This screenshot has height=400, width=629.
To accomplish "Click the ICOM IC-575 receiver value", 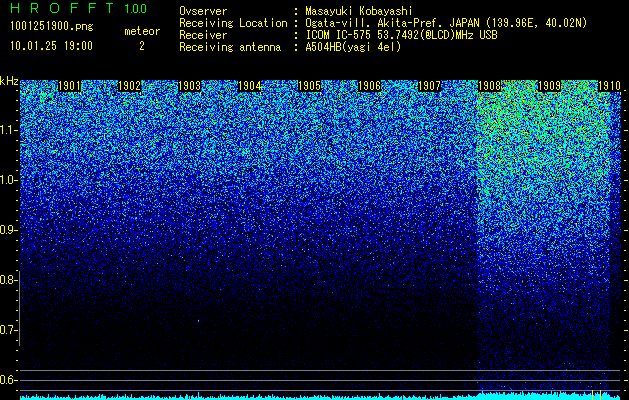I will tap(401, 35).
